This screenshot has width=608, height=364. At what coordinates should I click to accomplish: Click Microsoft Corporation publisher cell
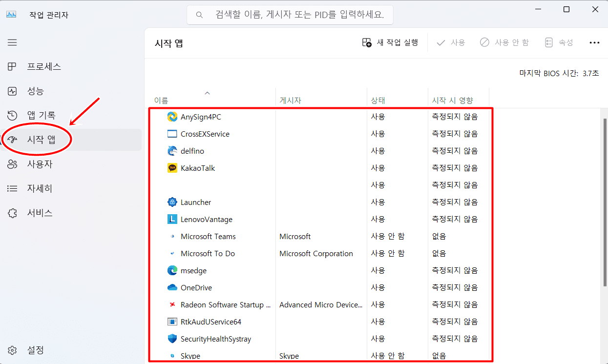coord(316,253)
